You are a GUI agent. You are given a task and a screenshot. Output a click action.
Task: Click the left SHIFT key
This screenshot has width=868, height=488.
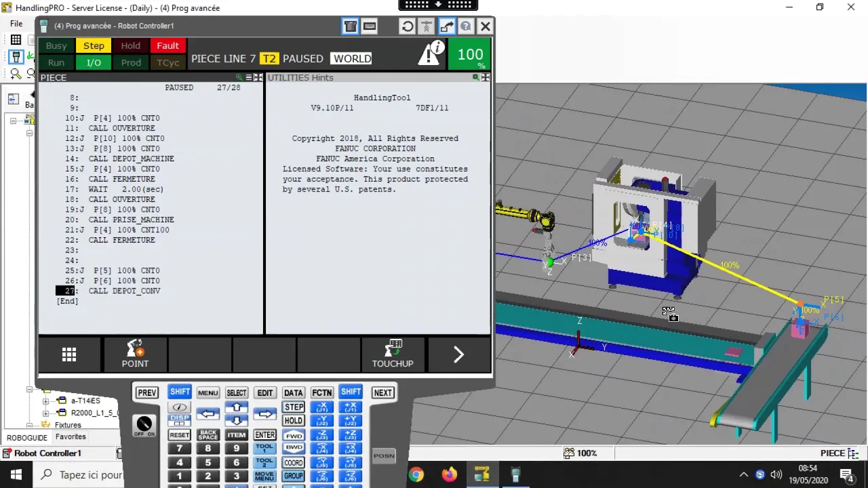point(180,392)
